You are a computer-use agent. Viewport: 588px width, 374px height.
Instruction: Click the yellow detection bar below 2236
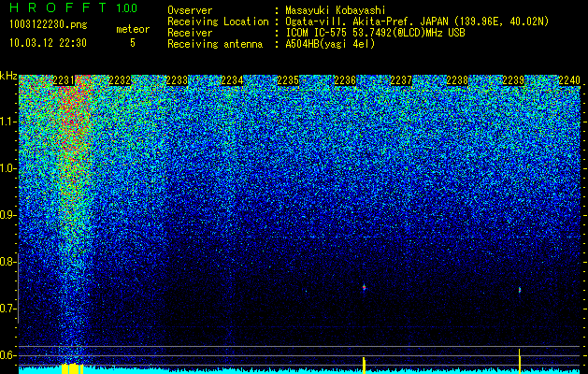364,366
